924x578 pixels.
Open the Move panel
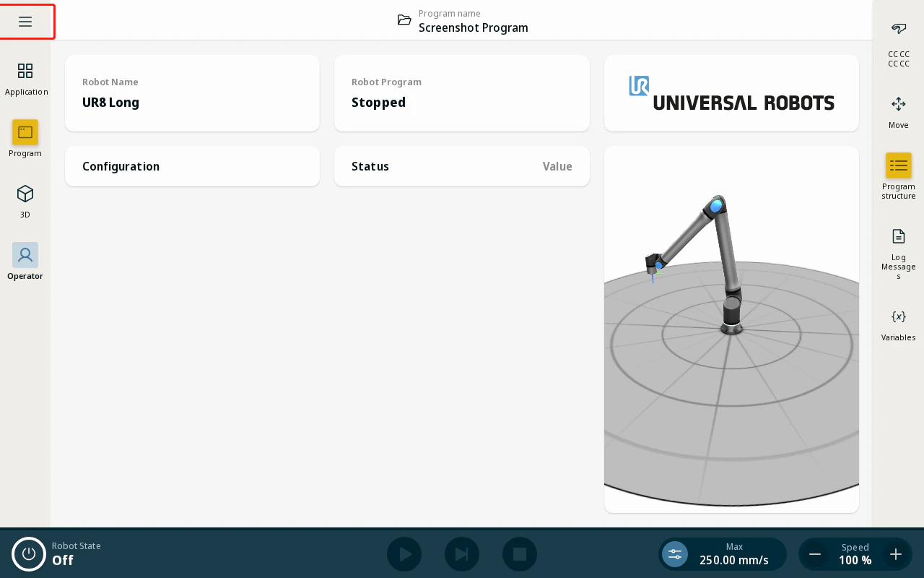coord(899,112)
